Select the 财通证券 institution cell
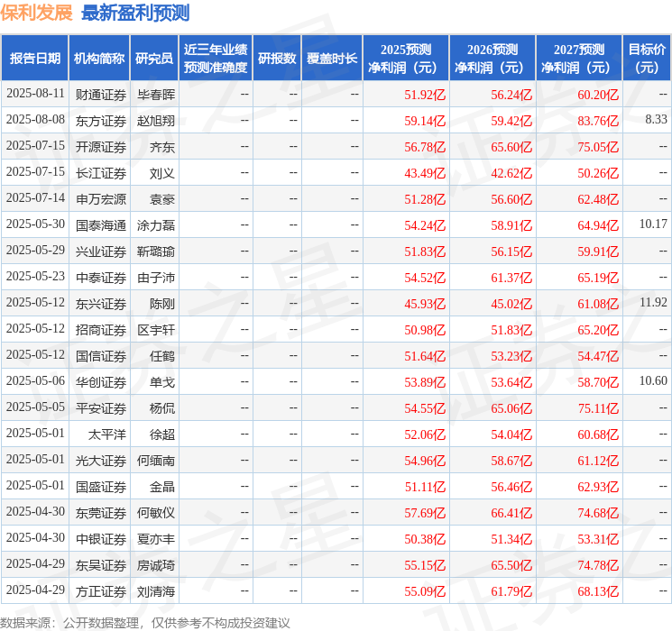This screenshot has height=631, width=672. click(x=101, y=95)
